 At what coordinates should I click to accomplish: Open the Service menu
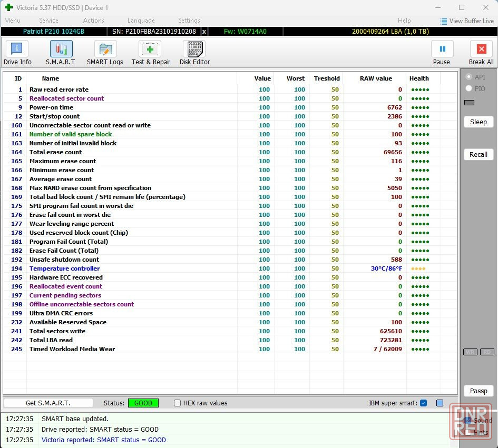(48, 21)
